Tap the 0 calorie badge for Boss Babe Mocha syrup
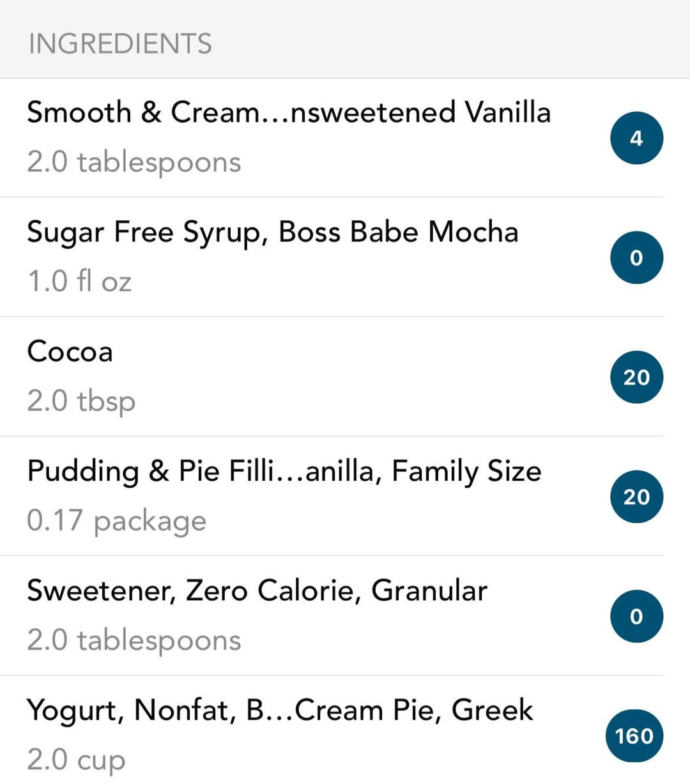690x784 pixels. 636,257
